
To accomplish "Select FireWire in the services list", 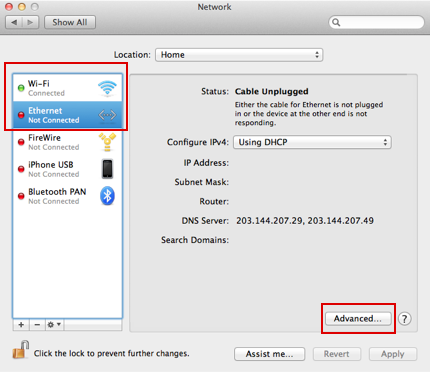I will click(x=68, y=142).
